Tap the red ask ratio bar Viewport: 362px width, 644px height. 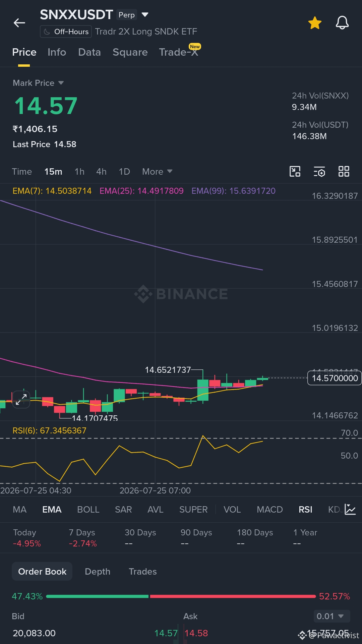point(233,596)
